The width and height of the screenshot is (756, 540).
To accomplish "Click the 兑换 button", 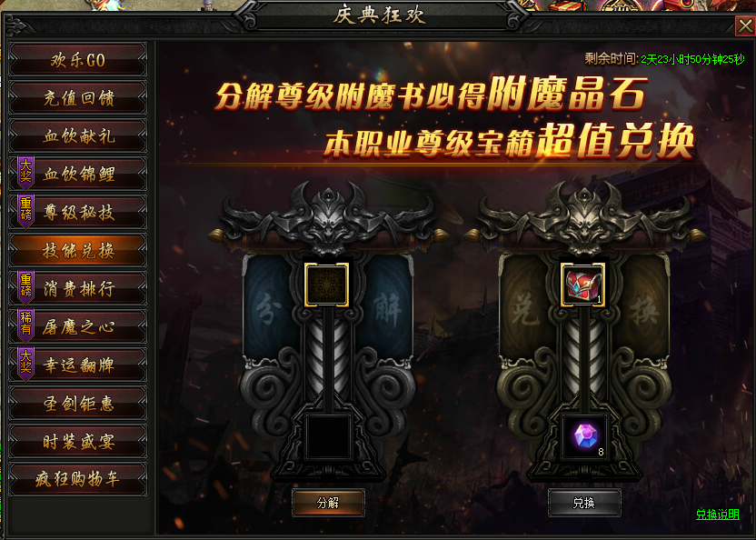I will [x=584, y=503].
